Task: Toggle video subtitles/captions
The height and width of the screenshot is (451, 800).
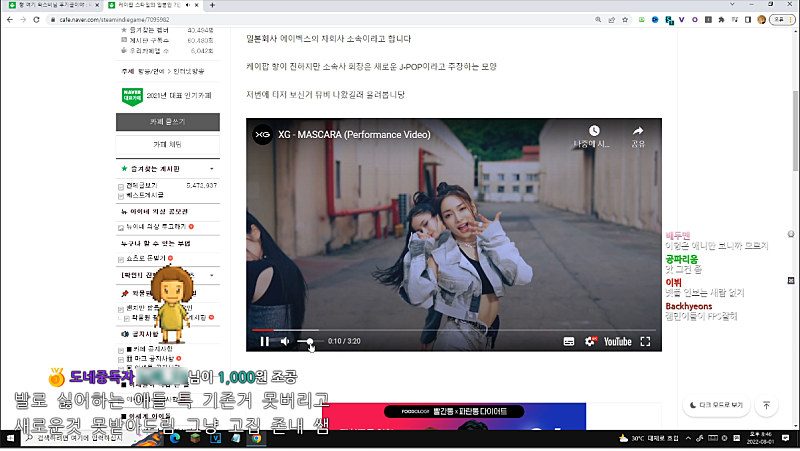Action: click(569, 341)
